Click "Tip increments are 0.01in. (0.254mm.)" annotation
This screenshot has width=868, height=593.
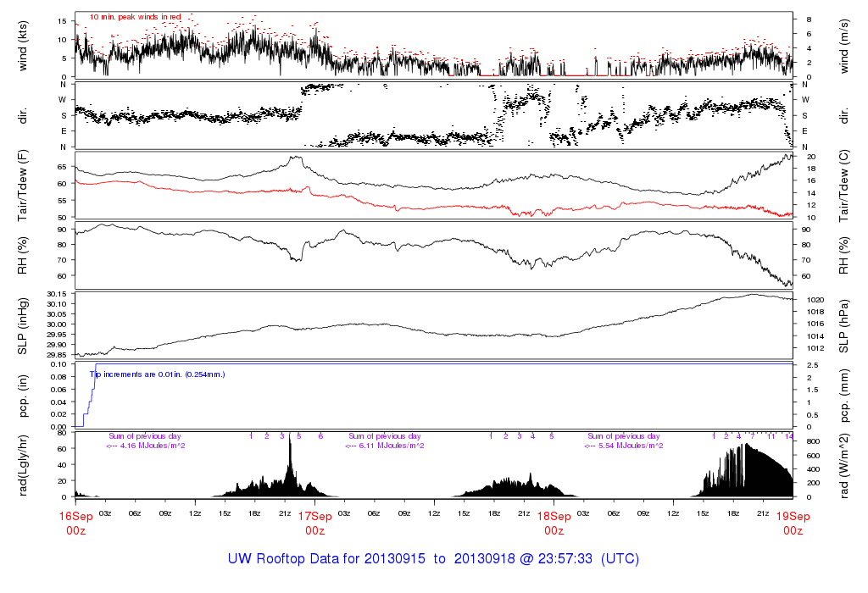click(x=158, y=374)
